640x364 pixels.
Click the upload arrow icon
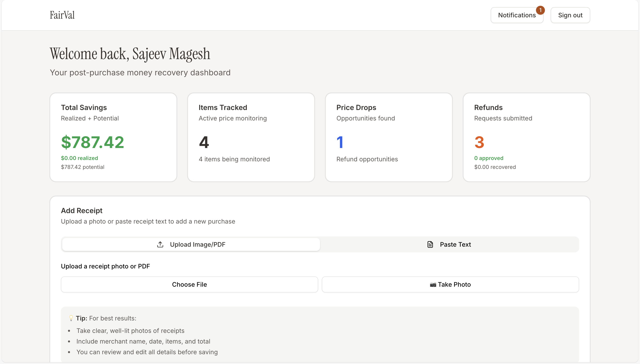coord(160,244)
